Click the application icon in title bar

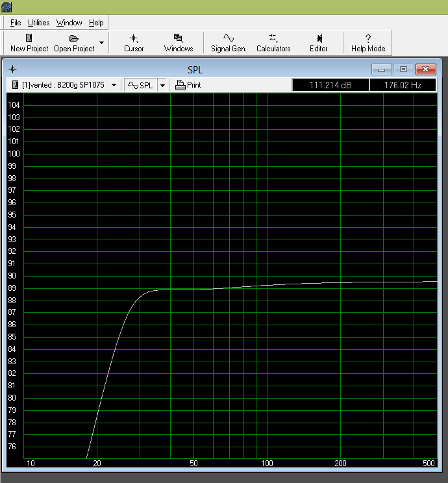click(x=6, y=6)
